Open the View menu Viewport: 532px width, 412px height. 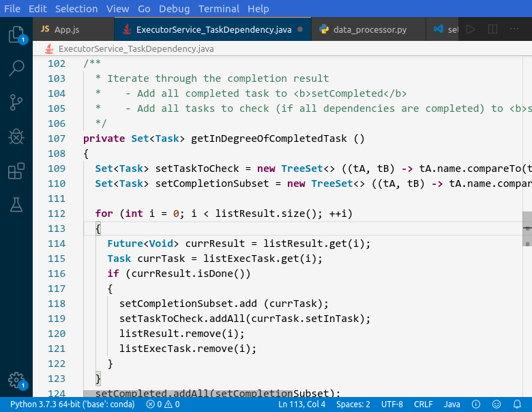pos(118,8)
